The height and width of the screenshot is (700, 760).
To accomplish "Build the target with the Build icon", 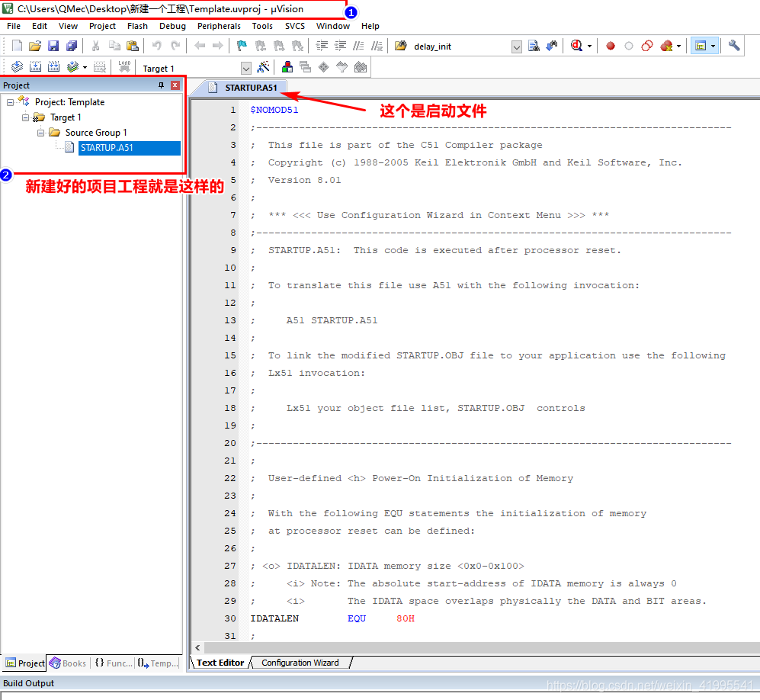I will [x=35, y=67].
